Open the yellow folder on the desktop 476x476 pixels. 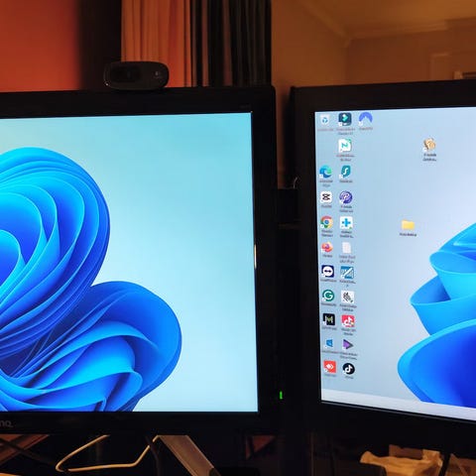coord(408,225)
